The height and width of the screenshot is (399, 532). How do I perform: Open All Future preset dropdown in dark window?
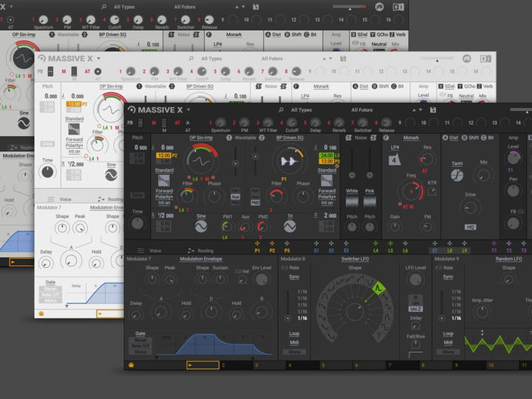[362, 110]
